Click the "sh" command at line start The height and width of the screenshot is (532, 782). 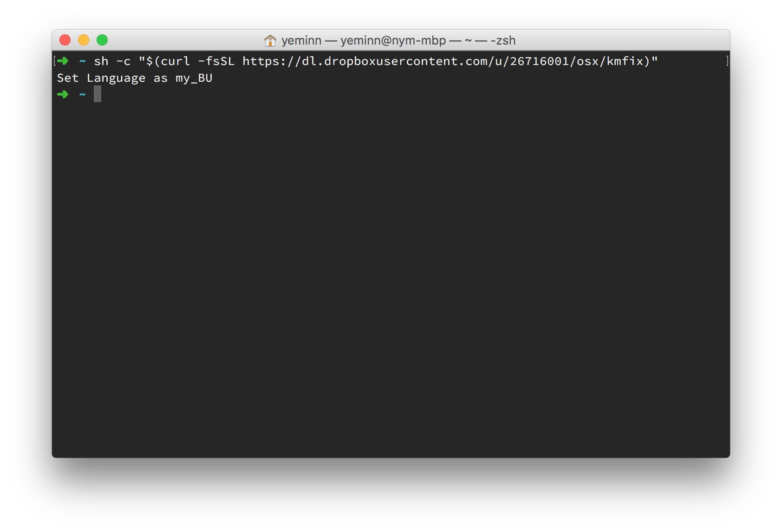[x=101, y=61]
